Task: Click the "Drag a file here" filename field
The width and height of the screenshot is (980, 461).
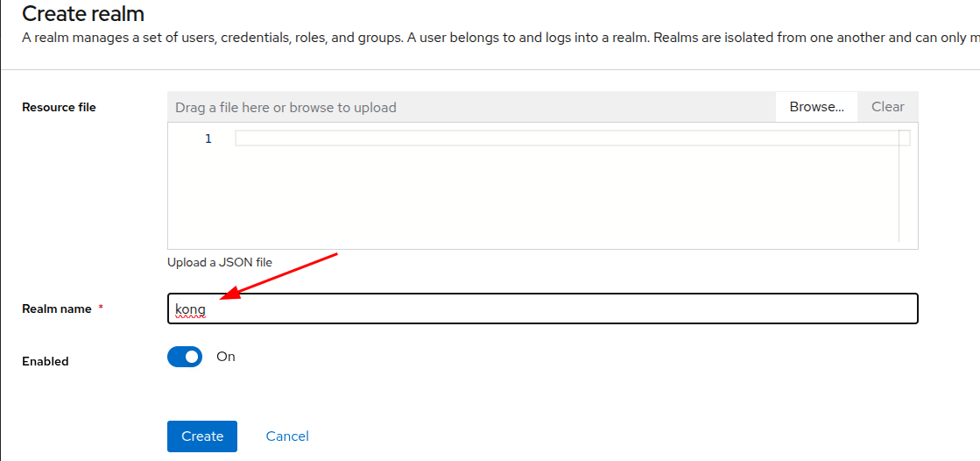Action: tap(471, 107)
